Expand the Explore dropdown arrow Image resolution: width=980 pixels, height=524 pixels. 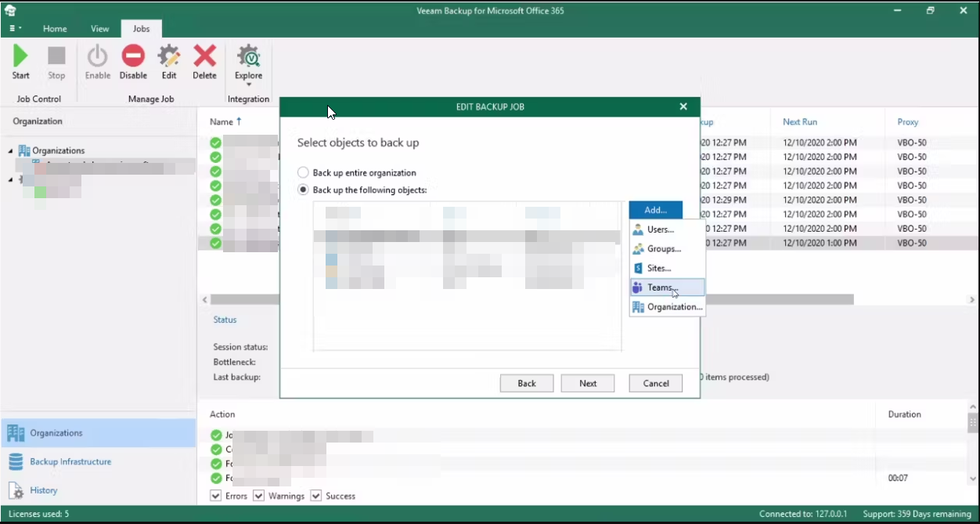pos(249,85)
